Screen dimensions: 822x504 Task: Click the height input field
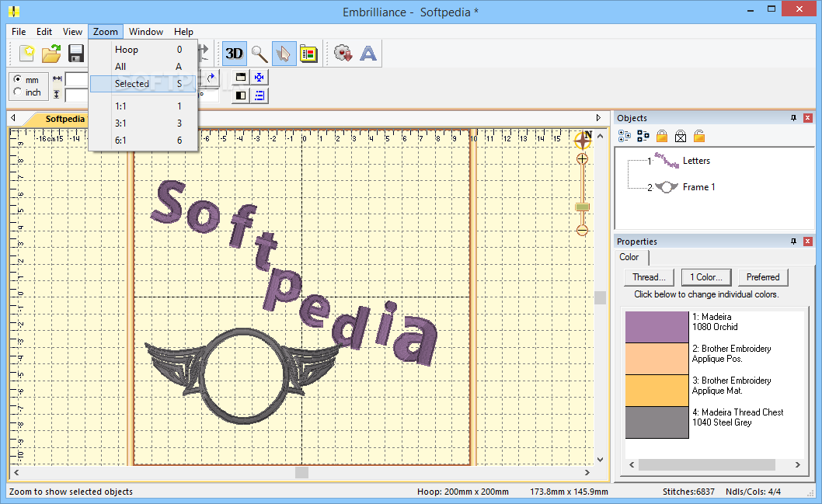(x=77, y=96)
